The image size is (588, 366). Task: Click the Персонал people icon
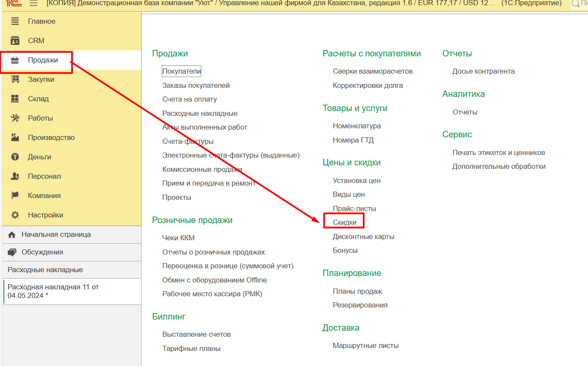tap(15, 176)
